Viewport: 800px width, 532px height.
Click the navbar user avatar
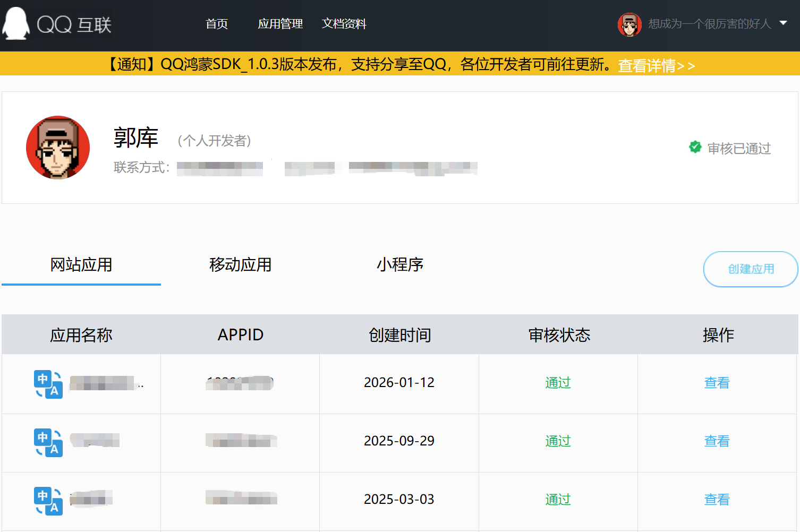[629, 24]
